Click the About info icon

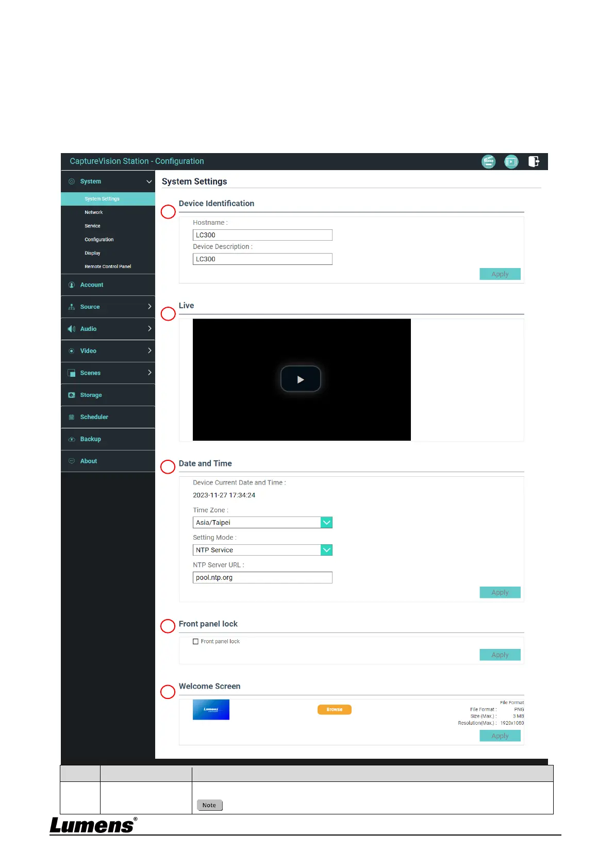coord(72,461)
